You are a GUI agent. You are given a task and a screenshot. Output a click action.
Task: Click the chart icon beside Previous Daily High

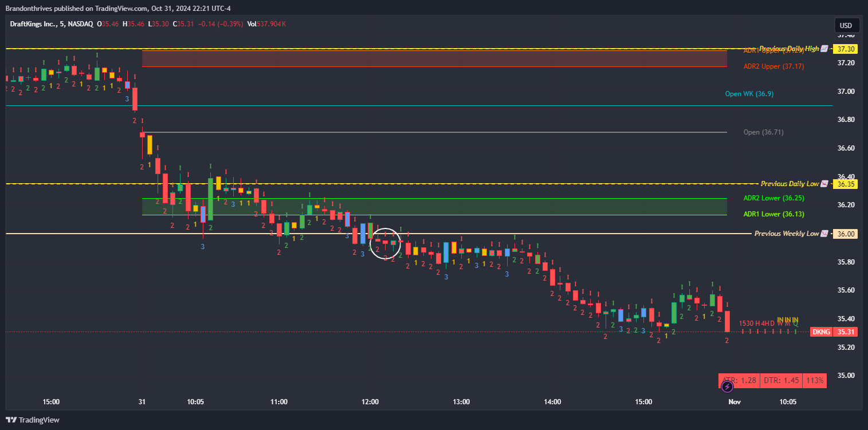click(824, 49)
